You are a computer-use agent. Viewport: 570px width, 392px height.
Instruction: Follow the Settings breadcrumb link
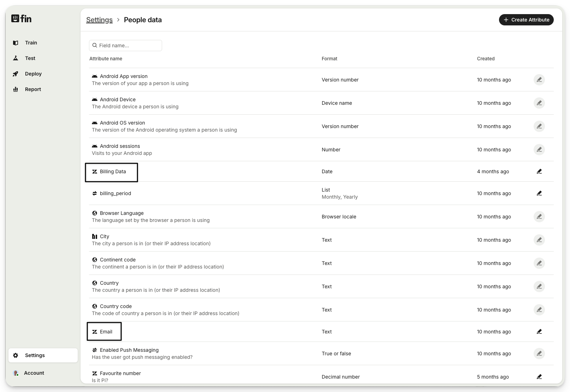point(99,20)
